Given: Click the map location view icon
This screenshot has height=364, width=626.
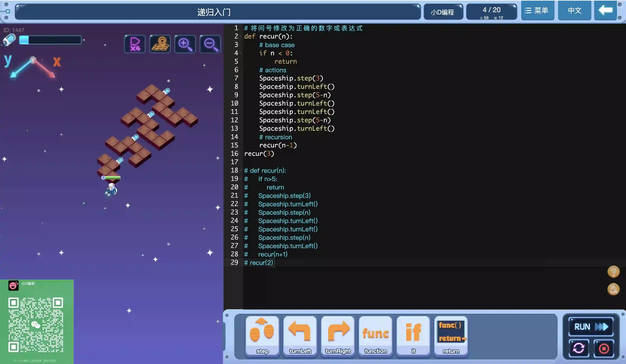Looking at the screenshot, I should tap(160, 44).
